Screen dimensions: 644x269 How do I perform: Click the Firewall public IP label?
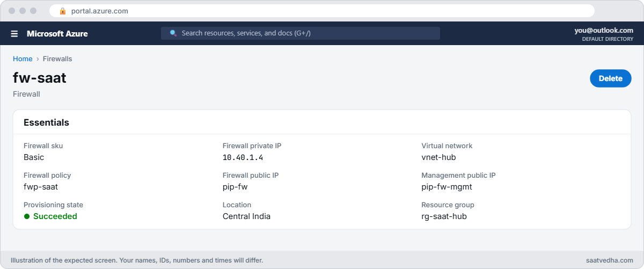(251, 175)
